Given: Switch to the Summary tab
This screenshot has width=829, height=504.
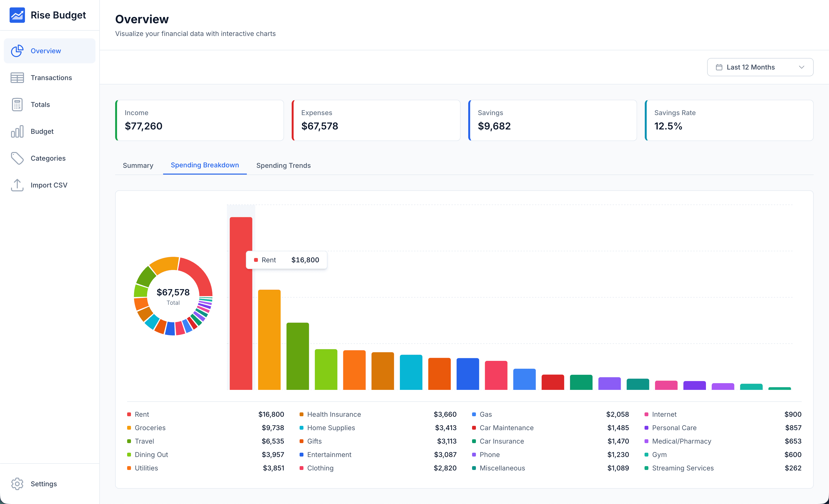Looking at the screenshot, I should [138, 165].
